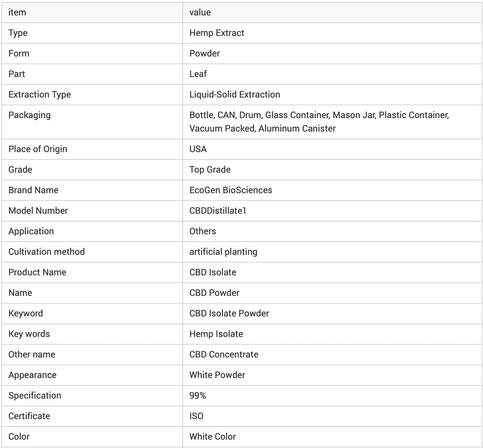Select the 'Others' application value
This screenshot has width=483, height=448.
(203, 231)
